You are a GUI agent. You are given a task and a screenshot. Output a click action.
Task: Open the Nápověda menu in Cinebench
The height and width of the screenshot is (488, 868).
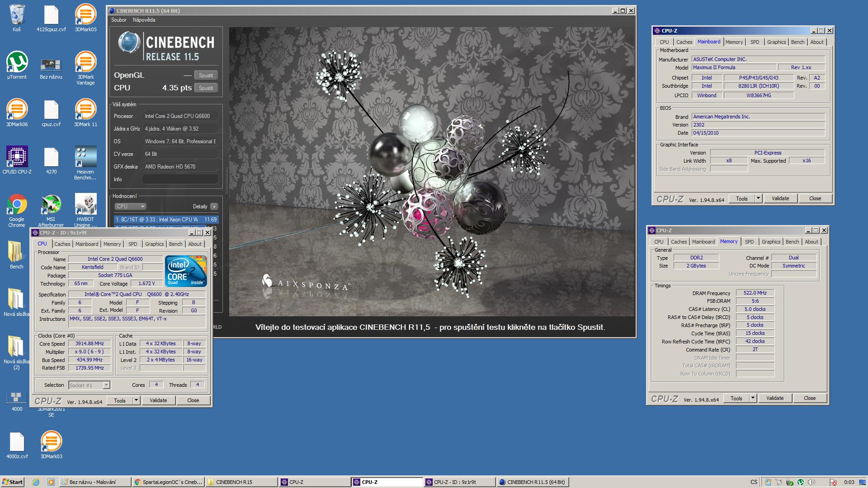coord(144,20)
